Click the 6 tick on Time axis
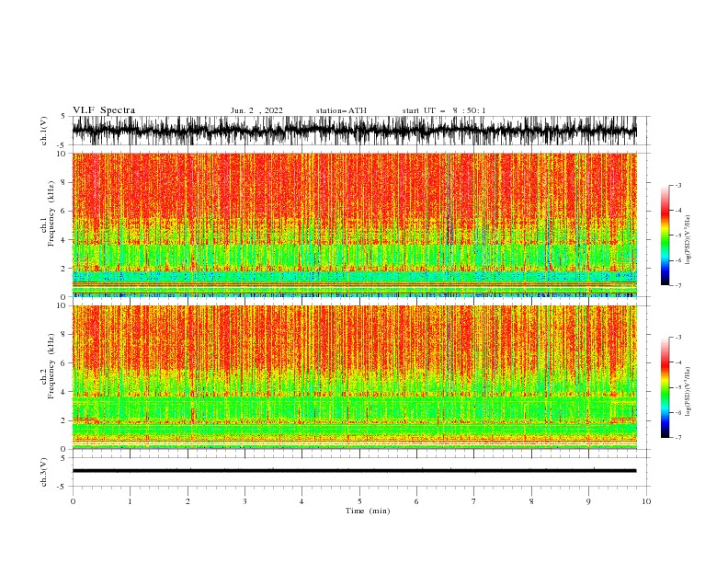The height and width of the screenshot is (563, 728). point(416,501)
